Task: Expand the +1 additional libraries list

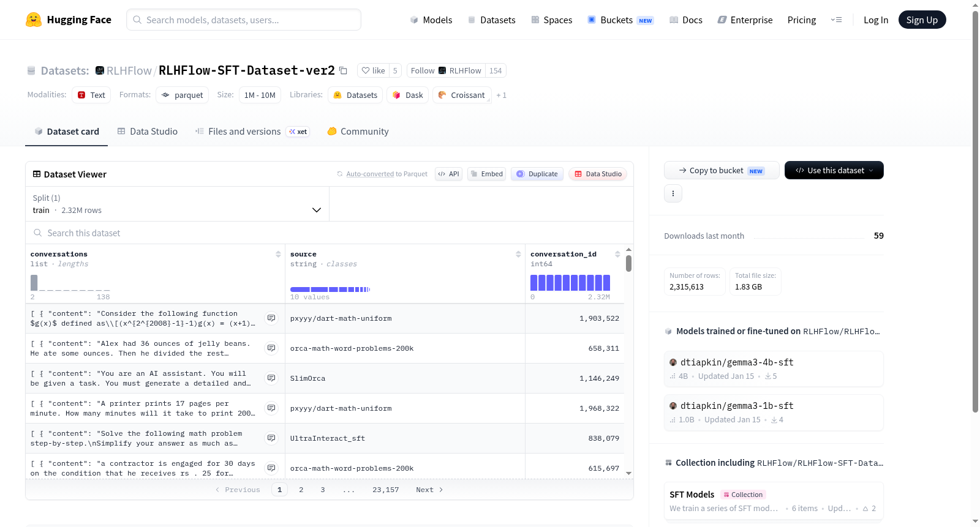Action: [501, 95]
